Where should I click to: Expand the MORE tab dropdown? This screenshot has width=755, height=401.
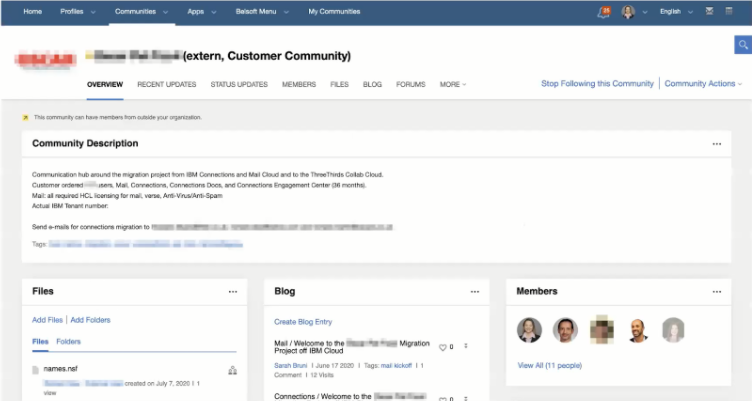[x=453, y=84]
